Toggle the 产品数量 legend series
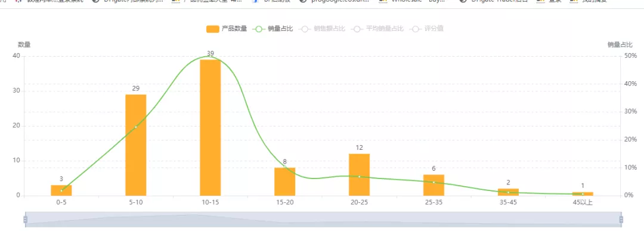This screenshot has width=644, height=231. [x=227, y=29]
